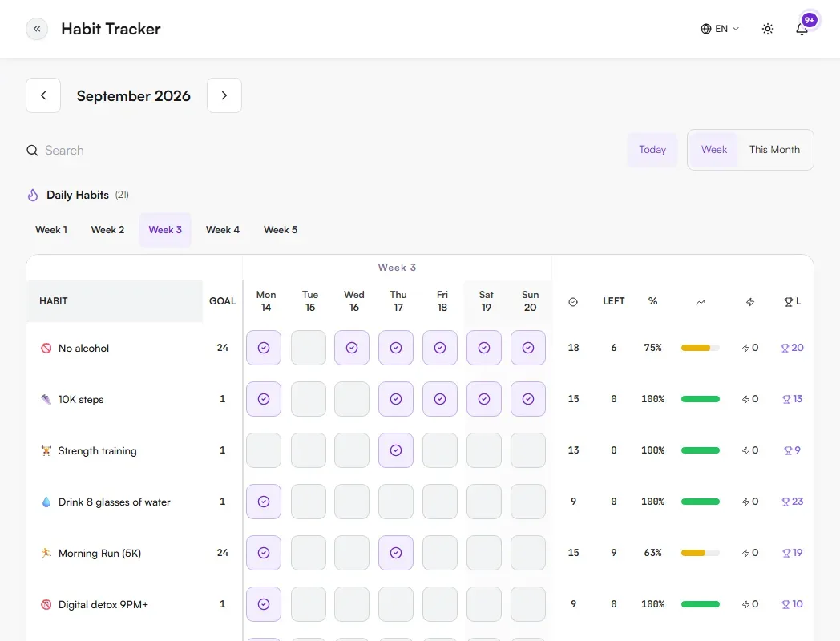Click the Drink 8 glasses of water label

click(x=114, y=502)
